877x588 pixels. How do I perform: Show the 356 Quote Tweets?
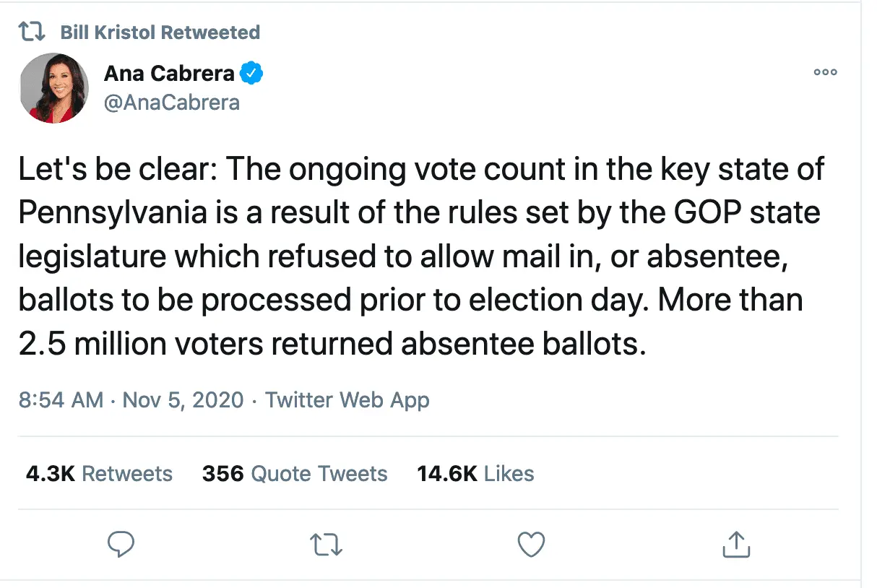click(295, 474)
